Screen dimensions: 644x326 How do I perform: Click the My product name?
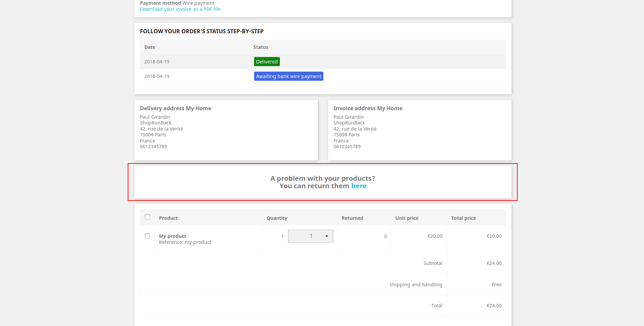coord(173,236)
